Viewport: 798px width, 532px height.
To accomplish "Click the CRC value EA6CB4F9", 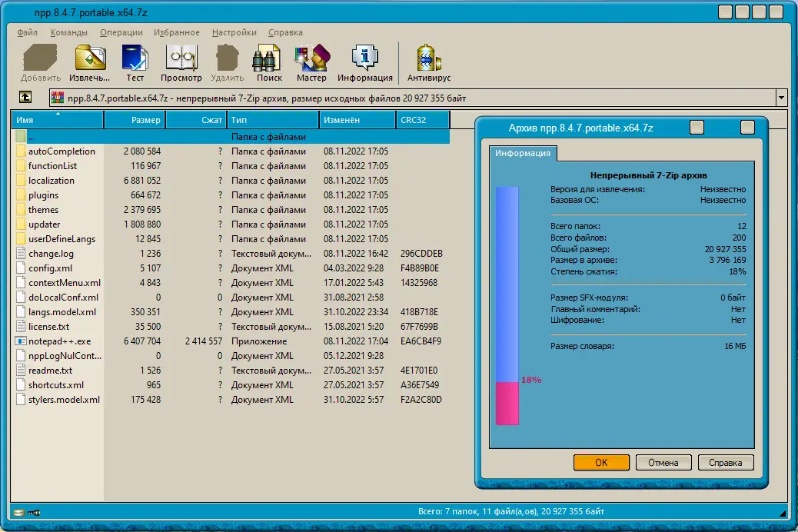I will 421,341.
